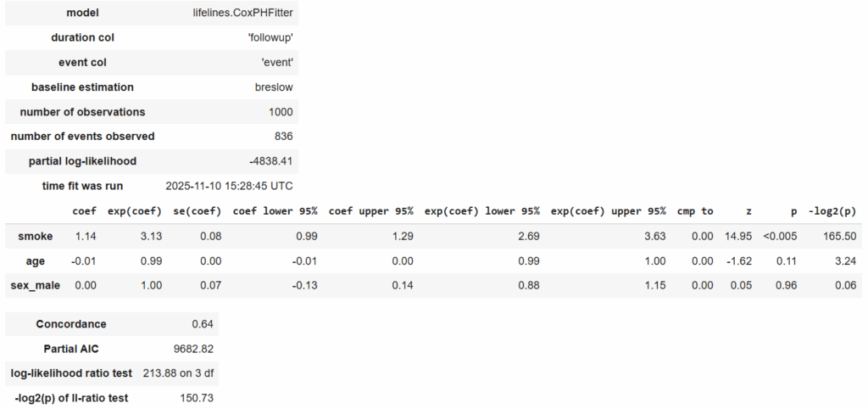The height and width of the screenshot is (409, 868).
Task: Click the 'z' column header
Action: point(749,211)
